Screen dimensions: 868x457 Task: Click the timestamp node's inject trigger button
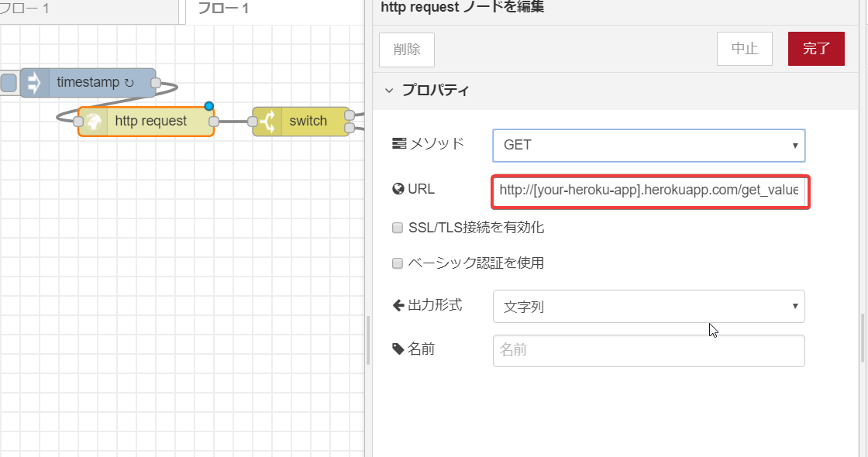click(x=8, y=83)
